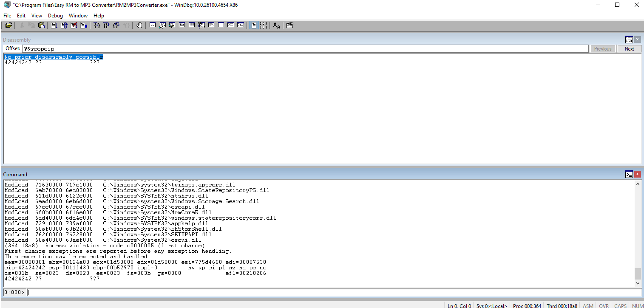
Task: Toggle breakpoint with the hand icon
Action: tap(139, 25)
